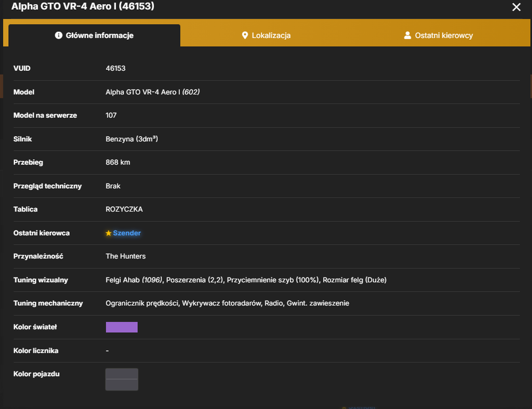
Task: Click the Ostatni kierowca row label
Action: pos(41,233)
